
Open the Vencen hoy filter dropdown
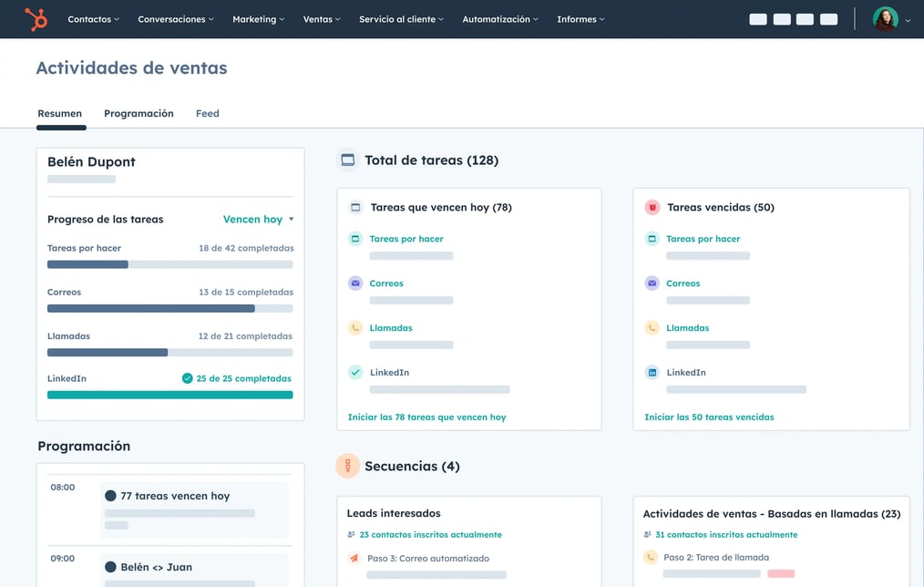[x=258, y=220]
